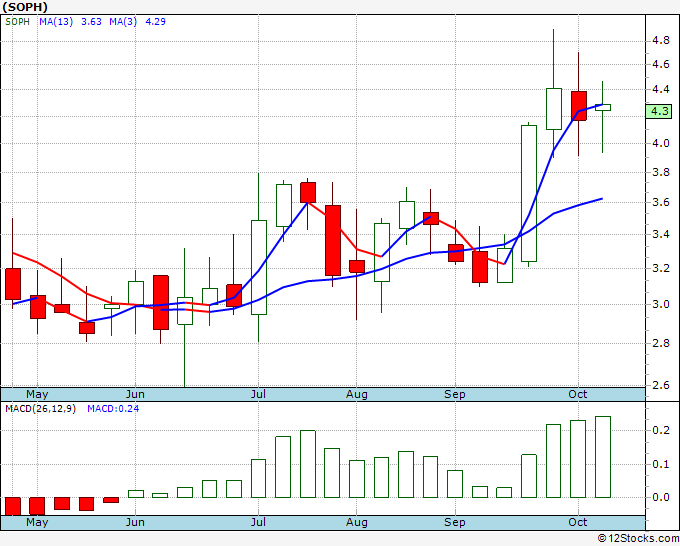
Task: Click the 3.2 price axis label
Action: click(660, 268)
